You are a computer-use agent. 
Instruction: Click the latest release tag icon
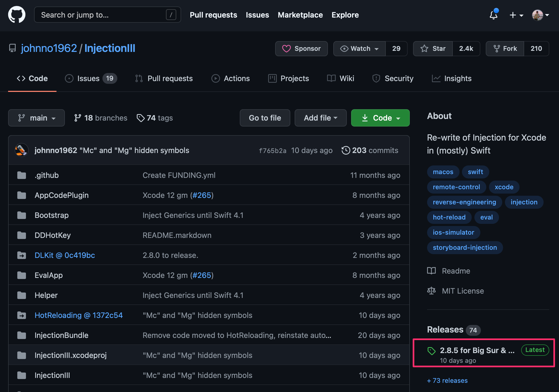(x=431, y=351)
